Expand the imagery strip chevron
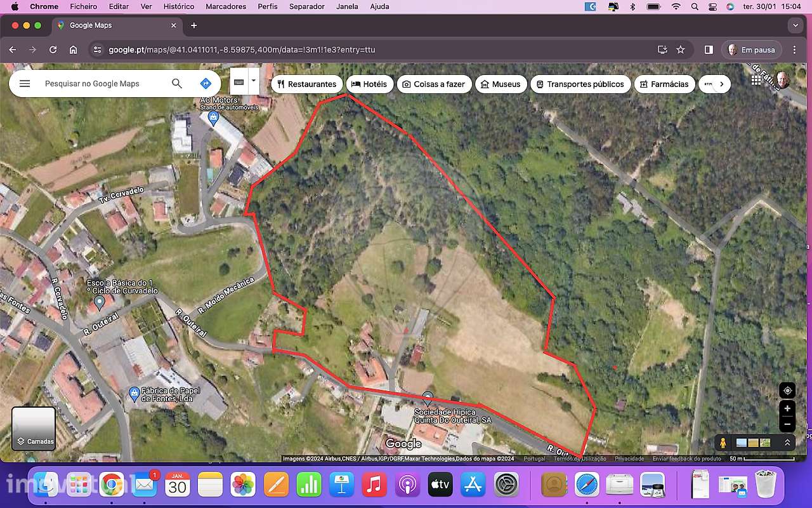This screenshot has width=812, height=508. click(x=787, y=443)
